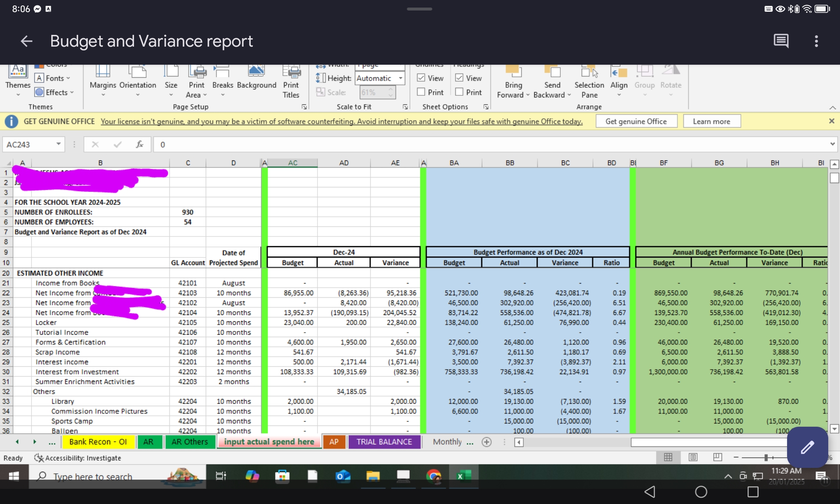Click the Get genuine Office button
The image size is (840, 504).
click(636, 121)
